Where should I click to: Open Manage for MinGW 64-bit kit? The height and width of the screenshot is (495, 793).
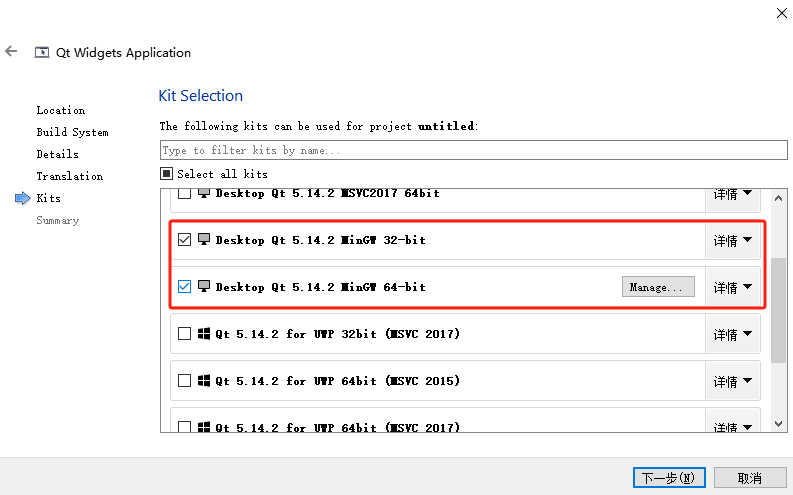click(x=658, y=287)
